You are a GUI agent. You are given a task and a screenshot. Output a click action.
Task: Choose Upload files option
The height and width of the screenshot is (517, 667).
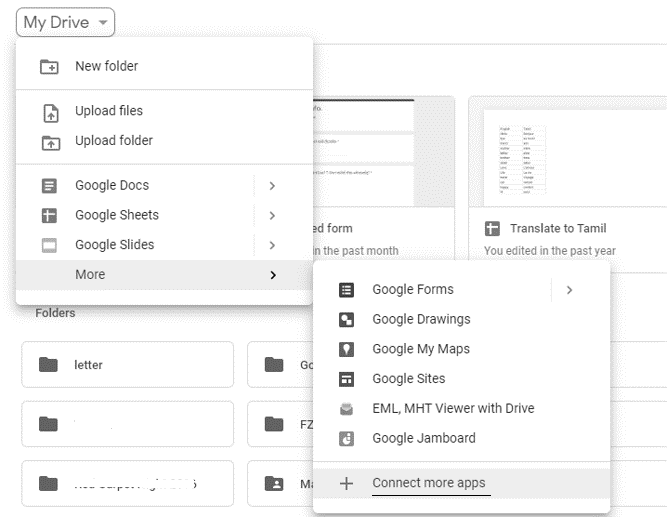coord(109,111)
